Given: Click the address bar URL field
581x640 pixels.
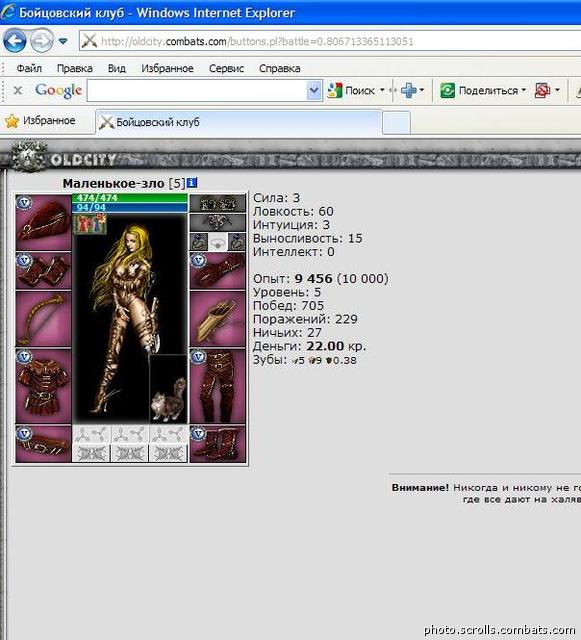Looking at the screenshot, I should point(330,41).
